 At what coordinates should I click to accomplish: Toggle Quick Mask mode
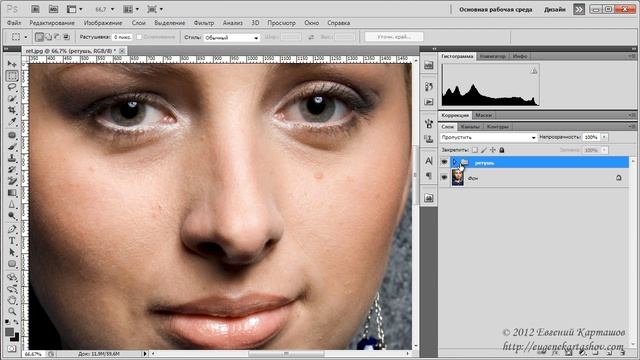(x=12, y=349)
